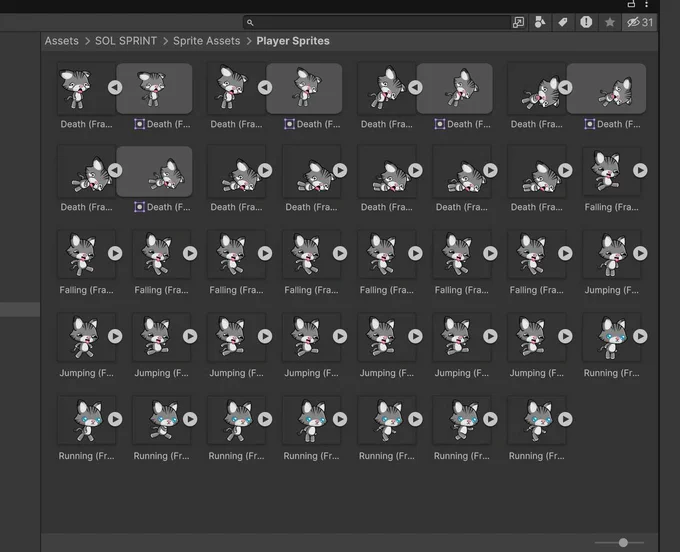This screenshot has width=680, height=552.
Task: Click the chevron after SOL SPRINT in breadcrumb
Action: 165,41
